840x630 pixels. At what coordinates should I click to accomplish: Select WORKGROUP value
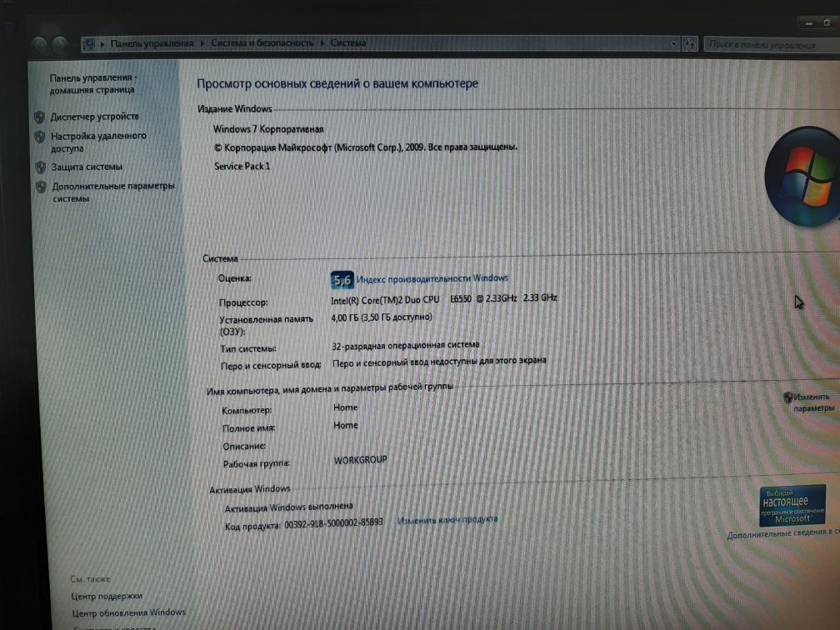pos(360,460)
